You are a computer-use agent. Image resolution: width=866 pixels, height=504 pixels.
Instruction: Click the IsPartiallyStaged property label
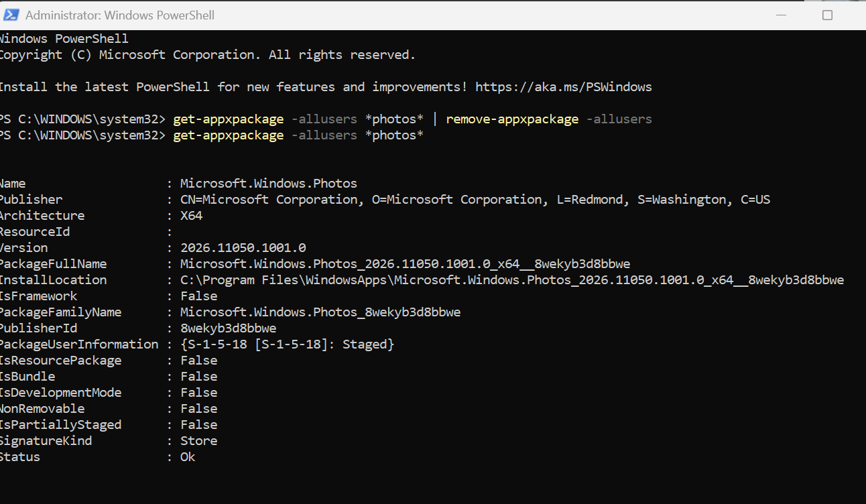pos(60,425)
